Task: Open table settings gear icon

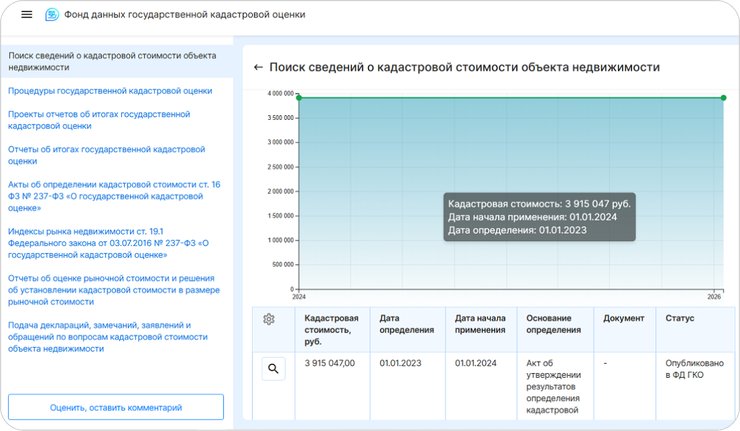Action: tap(269, 319)
